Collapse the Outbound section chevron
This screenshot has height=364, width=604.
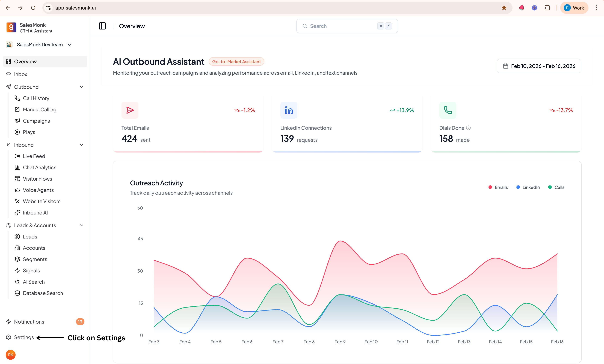[x=82, y=87]
